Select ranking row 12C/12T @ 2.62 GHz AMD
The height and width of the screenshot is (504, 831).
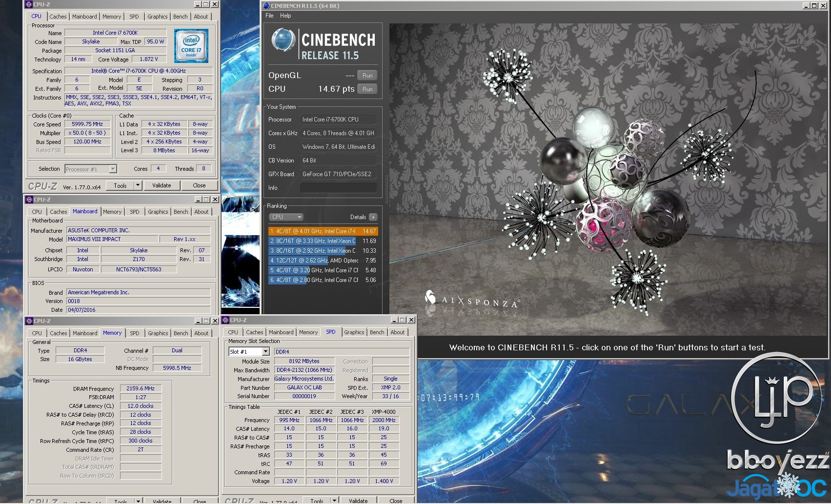pyautogui.click(x=323, y=261)
